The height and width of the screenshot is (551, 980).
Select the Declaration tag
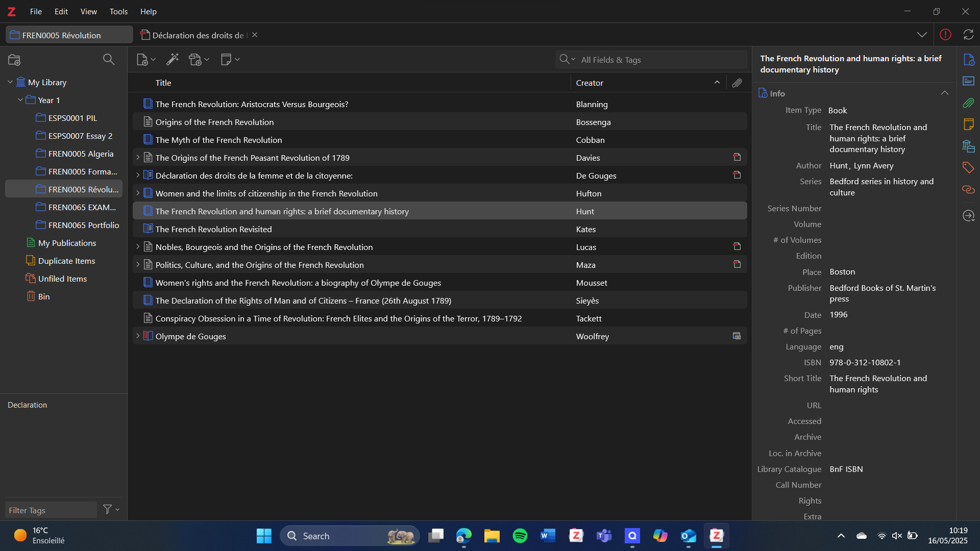28,405
